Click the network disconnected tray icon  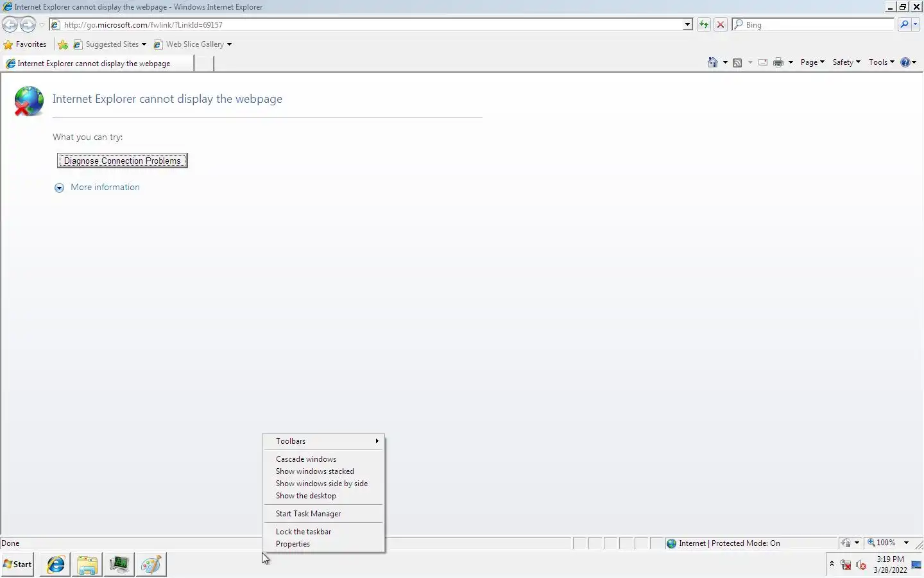tap(846, 565)
